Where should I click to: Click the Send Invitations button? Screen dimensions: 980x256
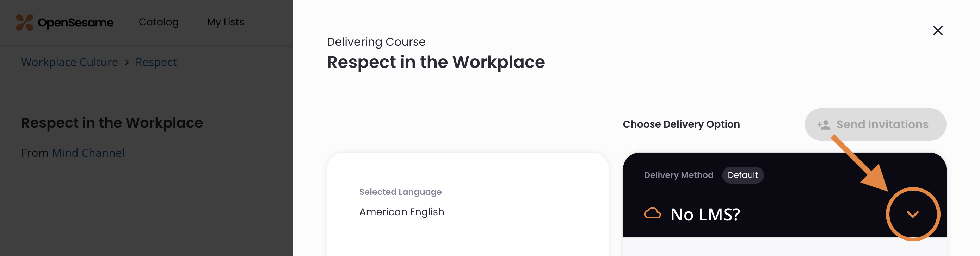click(875, 124)
